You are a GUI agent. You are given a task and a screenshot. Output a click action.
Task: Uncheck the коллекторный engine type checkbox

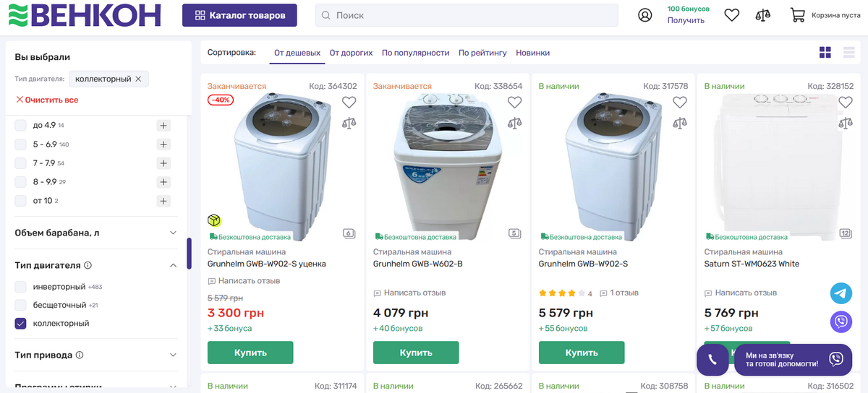[x=21, y=324]
